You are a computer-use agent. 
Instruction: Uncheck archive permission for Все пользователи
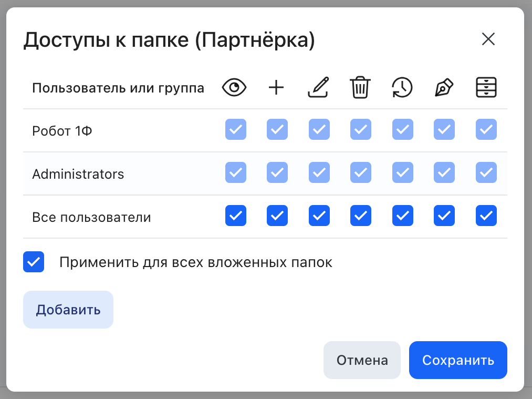pyautogui.click(x=486, y=216)
